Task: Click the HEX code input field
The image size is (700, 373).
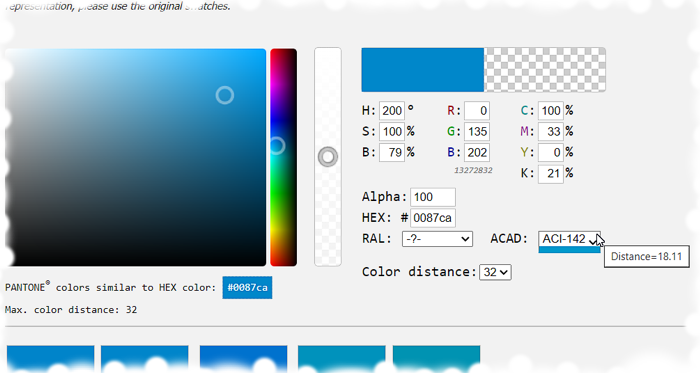Action: [x=433, y=218]
